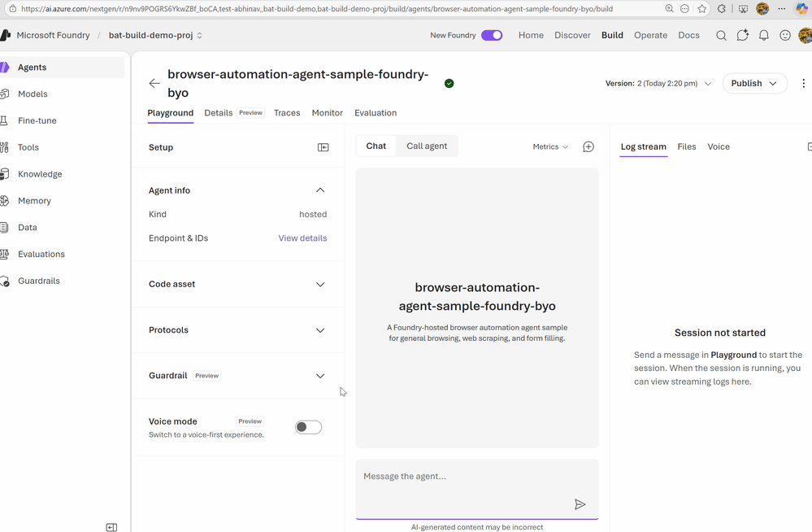Go to Home in top navigation

tap(531, 35)
